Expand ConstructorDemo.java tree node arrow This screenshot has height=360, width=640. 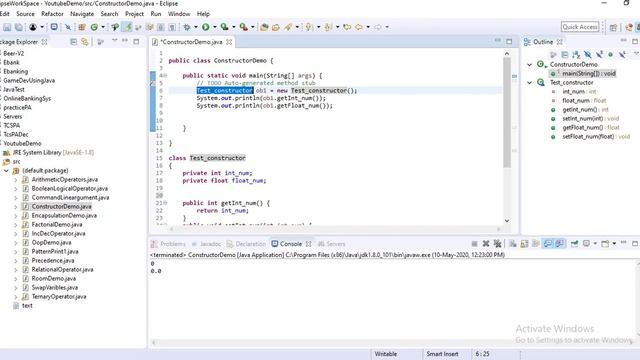coord(16,207)
